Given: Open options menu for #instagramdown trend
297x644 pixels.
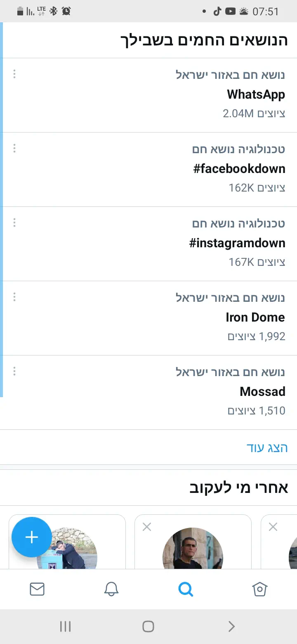Looking at the screenshot, I should (14, 223).
